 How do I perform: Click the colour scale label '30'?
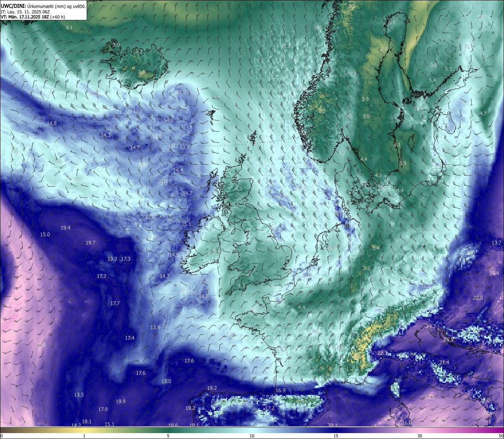point(420,436)
